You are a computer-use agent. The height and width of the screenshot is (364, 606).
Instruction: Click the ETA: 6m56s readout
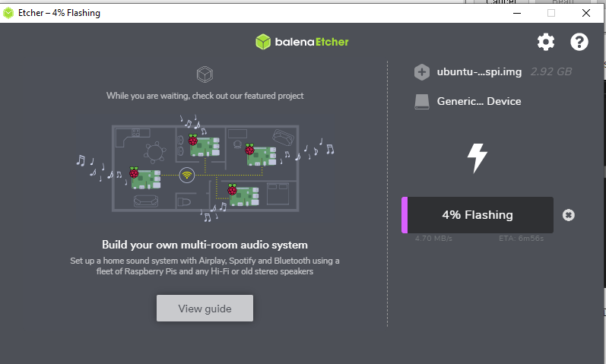click(521, 239)
